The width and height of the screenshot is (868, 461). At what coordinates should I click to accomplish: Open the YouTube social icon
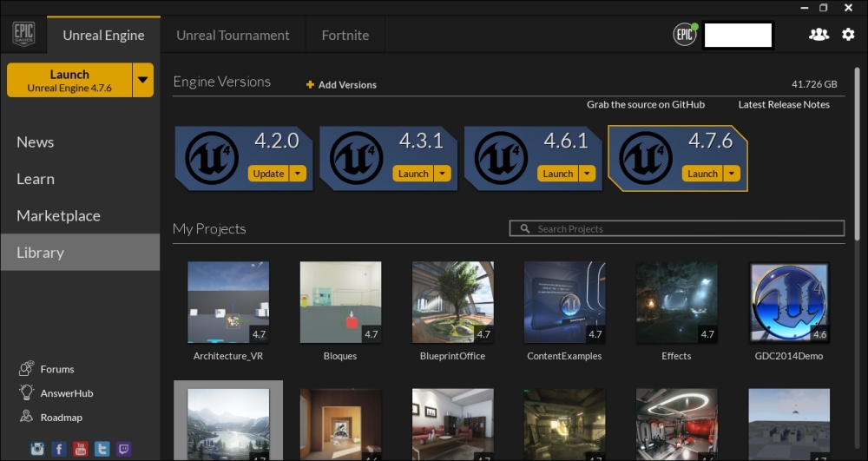[80, 448]
